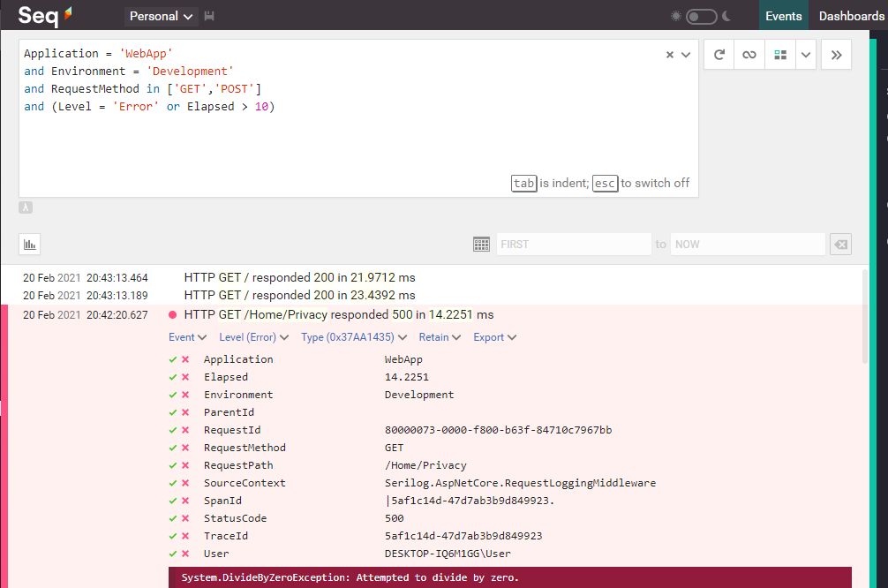Open the Personal workspace dropdown
Screen dimensions: 888x588
pyautogui.click(x=161, y=16)
